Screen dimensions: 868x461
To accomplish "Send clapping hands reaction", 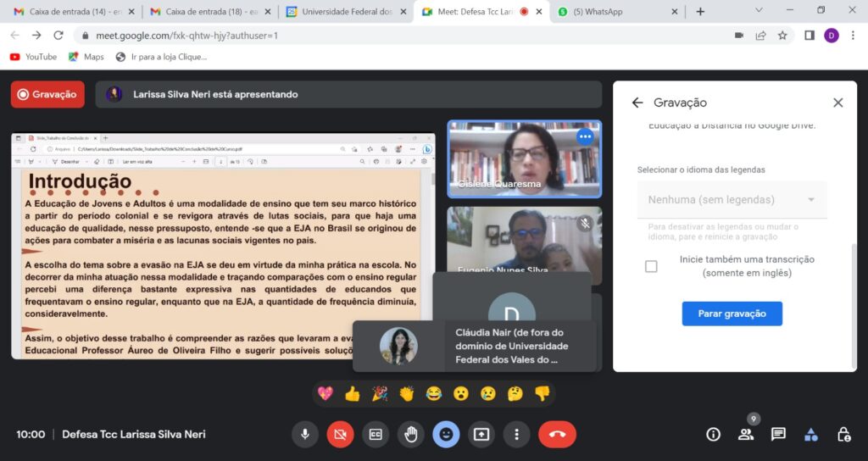I will (x=406, y=393).
